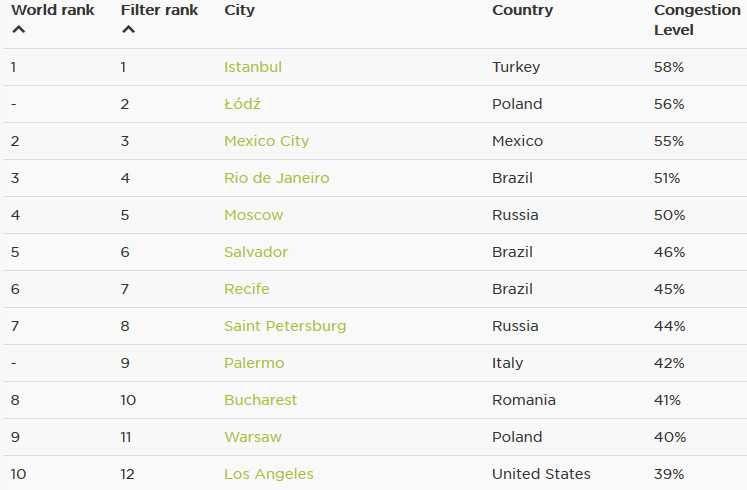The image size is (747, 490).
Task: Open the Los Angeles link
Action: (269, 474)
